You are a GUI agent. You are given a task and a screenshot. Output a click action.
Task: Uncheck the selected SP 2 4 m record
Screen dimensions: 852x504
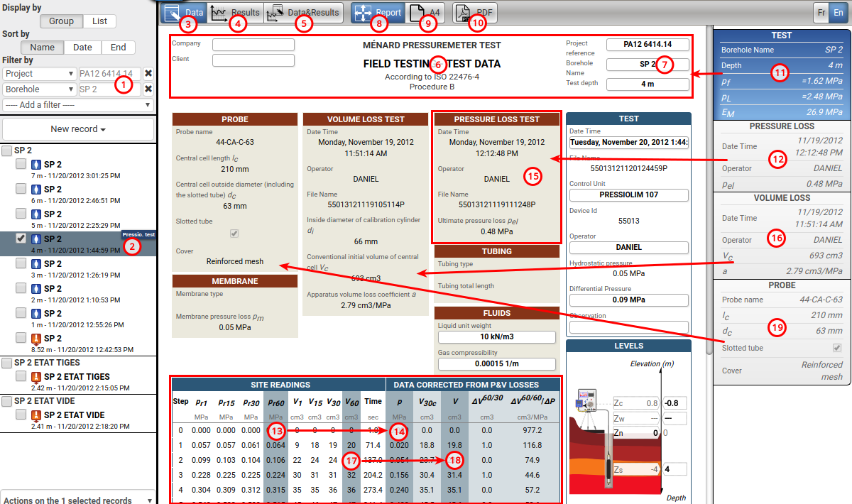tap(21, 239)
